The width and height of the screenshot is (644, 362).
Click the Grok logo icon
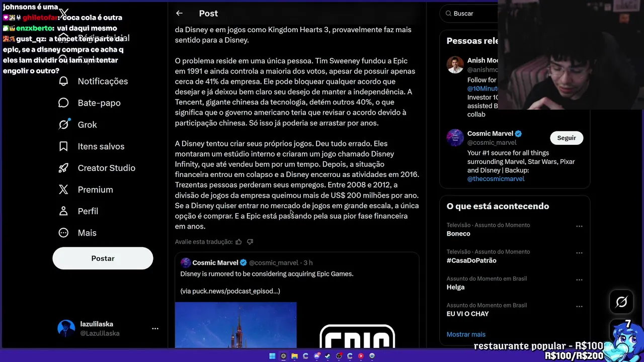click(x=63, y=124)
